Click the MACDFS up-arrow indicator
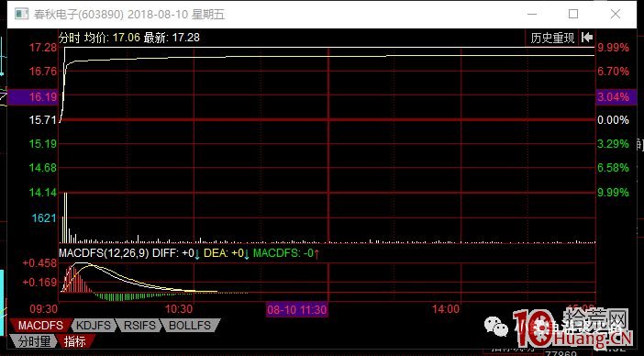The width and height of the screenshot is (644, 356). coord(316,254)
